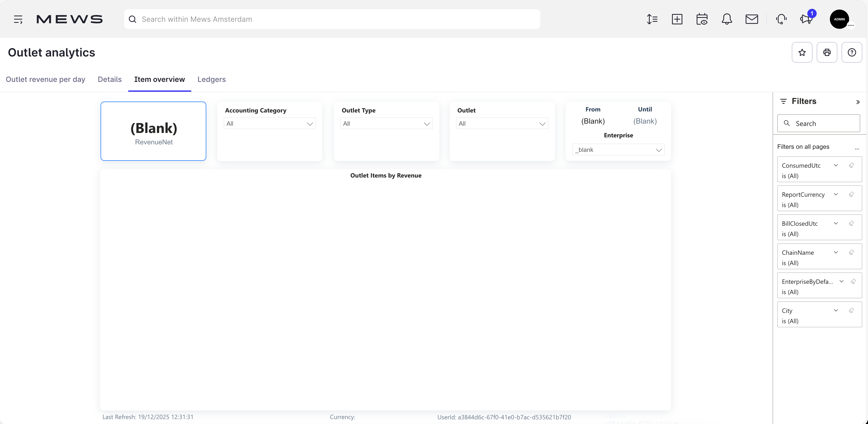Open the main navigation menu icon

pos(18,19)
